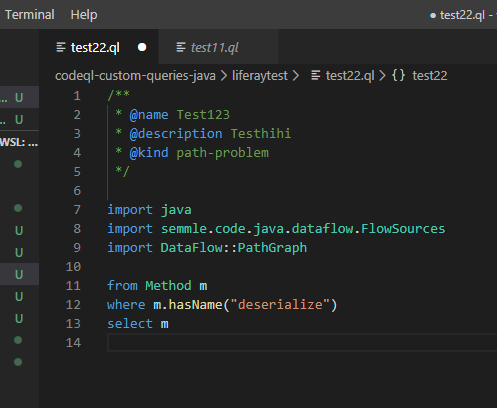
Task: Select the WSL section header in sidebar
Action: pos(19,142)
